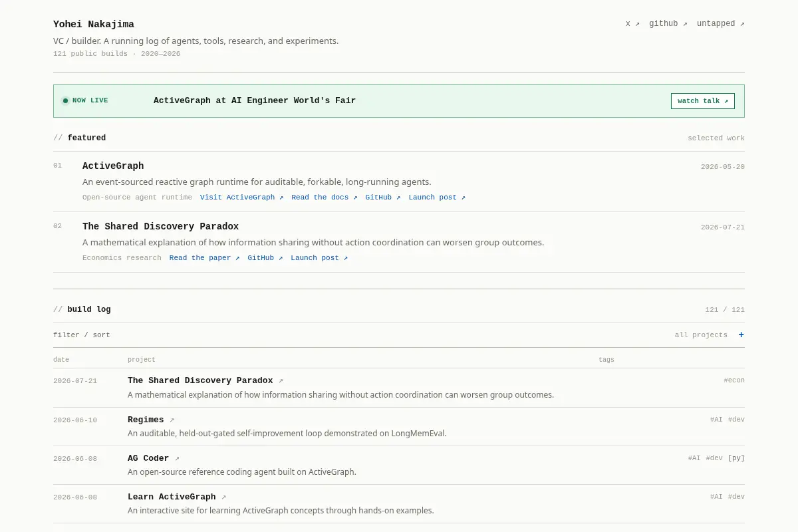Viewport: 798px width, 532px height.
Task: Follow the Visit ActiveGraph link
Action: click(242, 198)
